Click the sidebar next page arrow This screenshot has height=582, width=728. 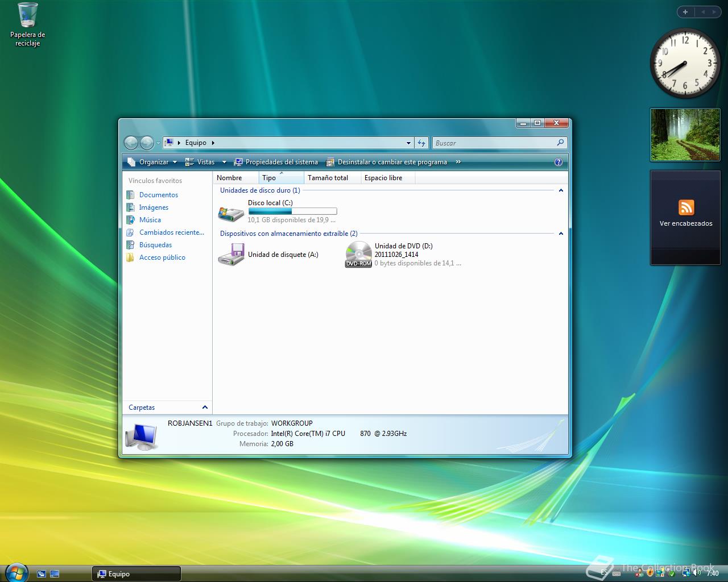(x=714, y=11)
